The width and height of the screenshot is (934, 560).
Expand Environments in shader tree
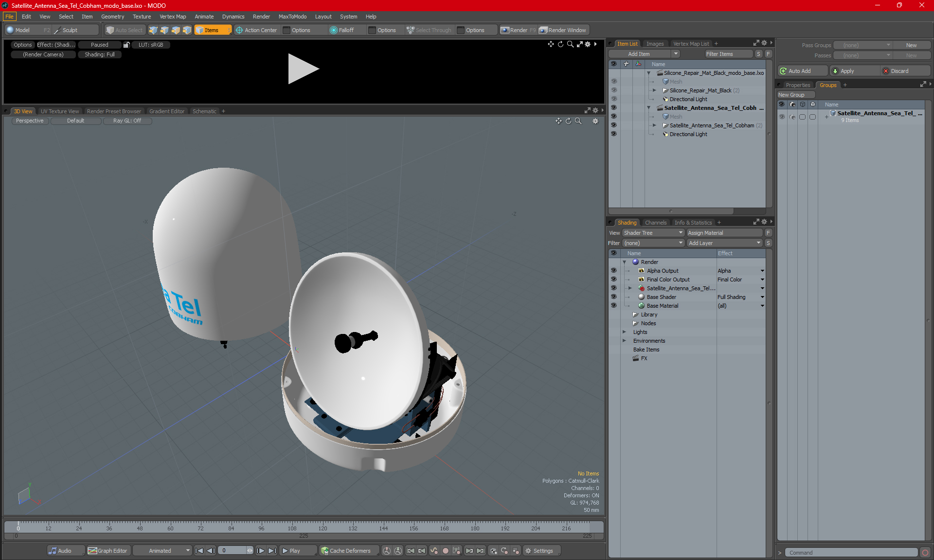coord(625,341)
